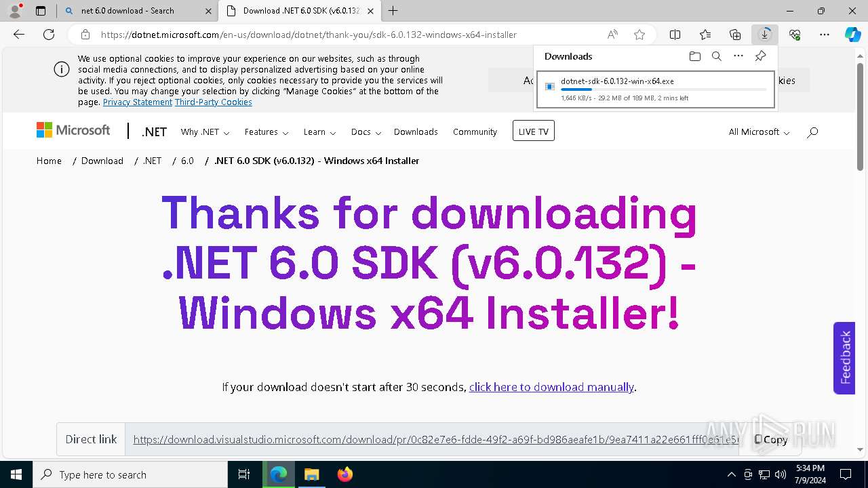The width and height of the screenshot is (868, 488).
Task: Launch Firefox from the taskbar
Action: (344, 474)
